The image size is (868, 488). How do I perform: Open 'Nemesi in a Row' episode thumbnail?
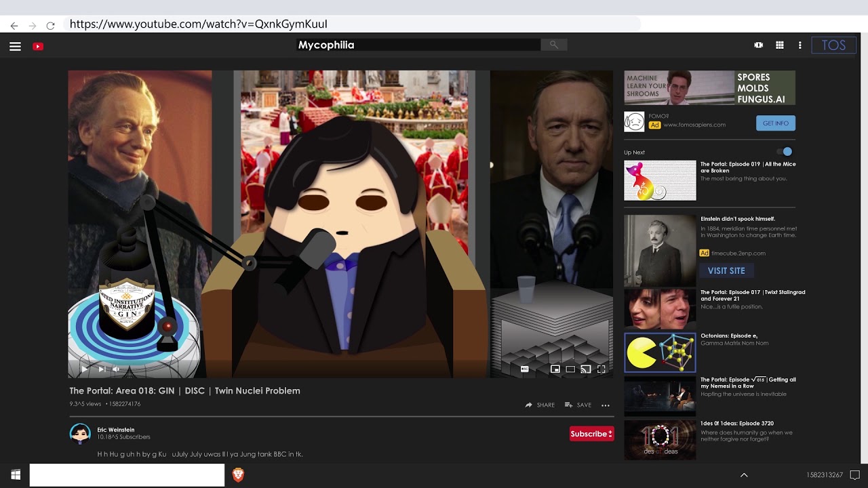660,396
